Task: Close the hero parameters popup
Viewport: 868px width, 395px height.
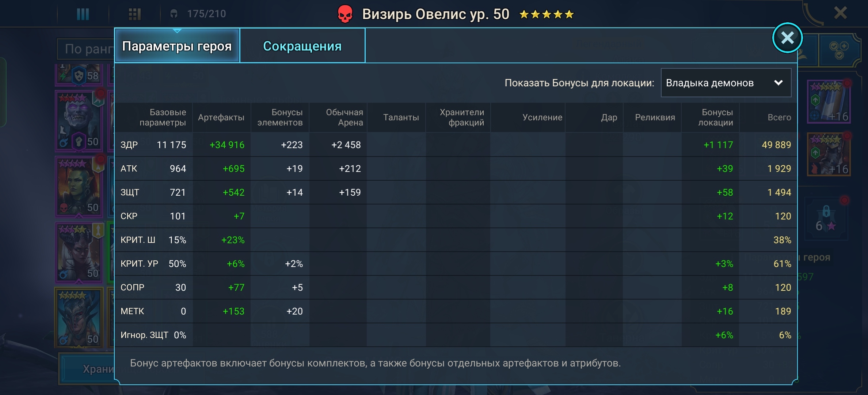Action: point(787,38)
